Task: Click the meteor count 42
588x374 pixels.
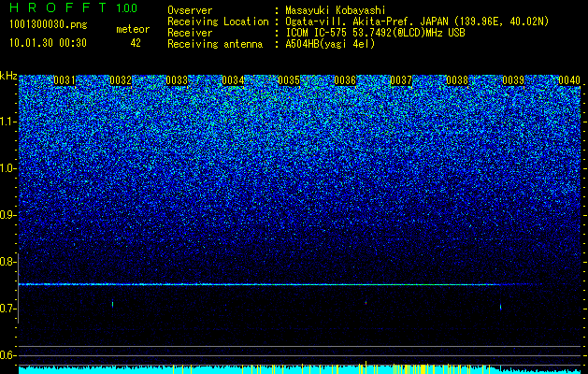Action: 136,43
